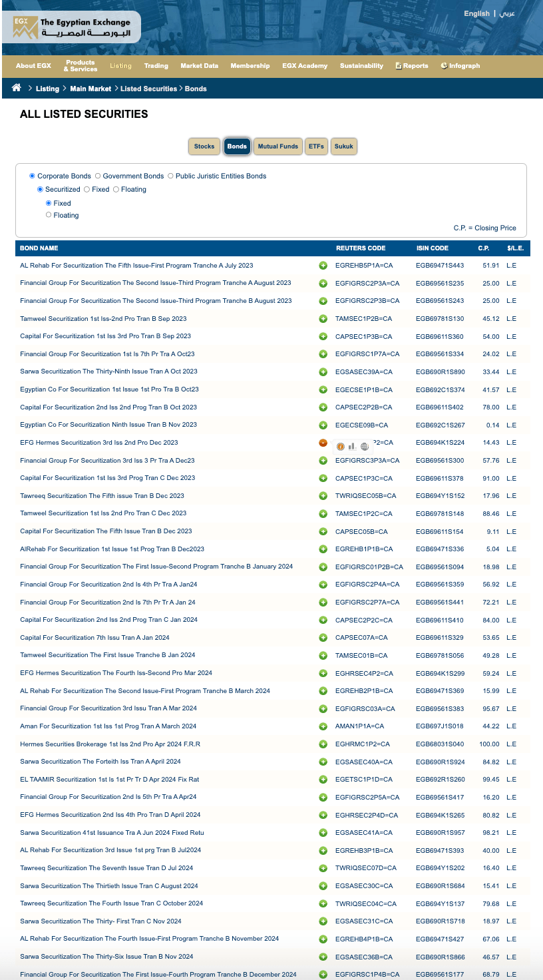Image resolution: width=543 pixels, height=980 pixels.
Task: Click green plus for EFG Hermes 2nd Iss Tran D April 2024
Action: 323,815
